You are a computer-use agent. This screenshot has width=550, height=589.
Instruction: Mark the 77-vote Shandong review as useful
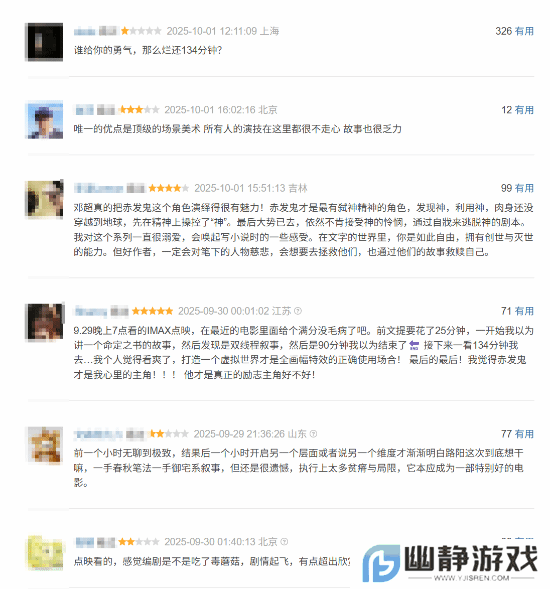(x=524, y=434)
